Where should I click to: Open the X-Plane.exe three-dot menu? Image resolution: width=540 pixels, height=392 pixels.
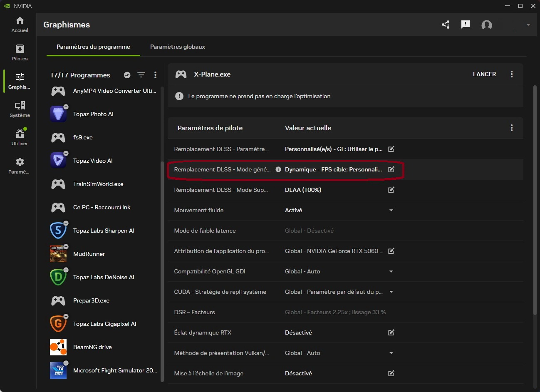[512, 74]
